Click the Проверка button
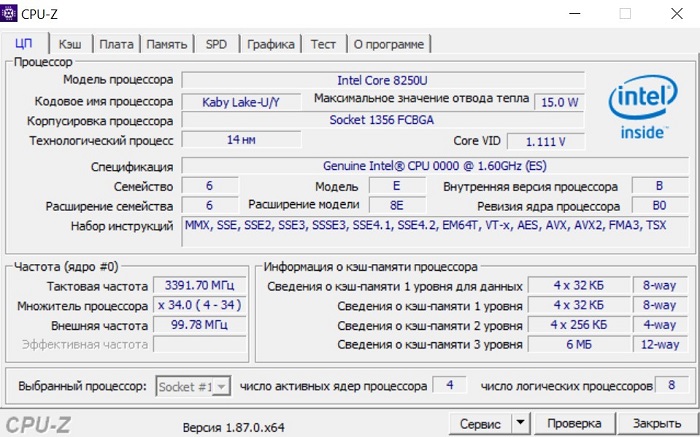The image size is (700, 437). click(x=574, y=423)
